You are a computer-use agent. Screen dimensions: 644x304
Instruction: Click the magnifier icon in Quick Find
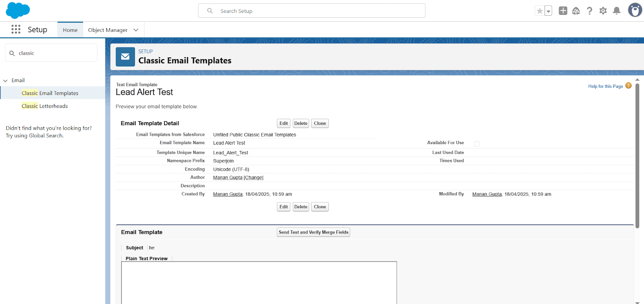[x=12, y=53]
